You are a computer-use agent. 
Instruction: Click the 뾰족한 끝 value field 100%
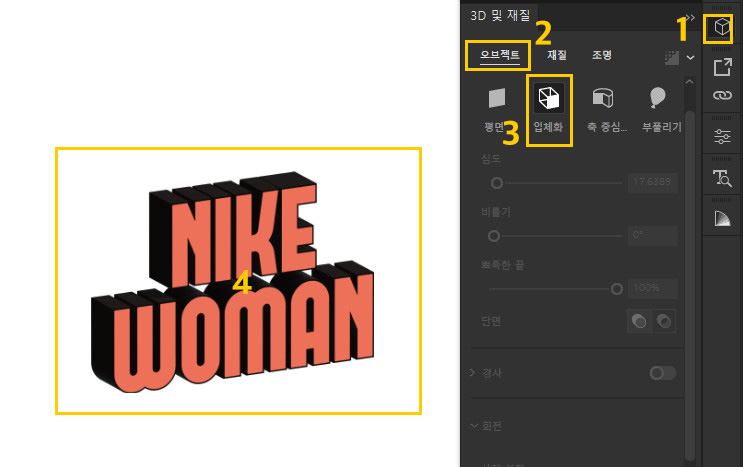pos(652,288)
